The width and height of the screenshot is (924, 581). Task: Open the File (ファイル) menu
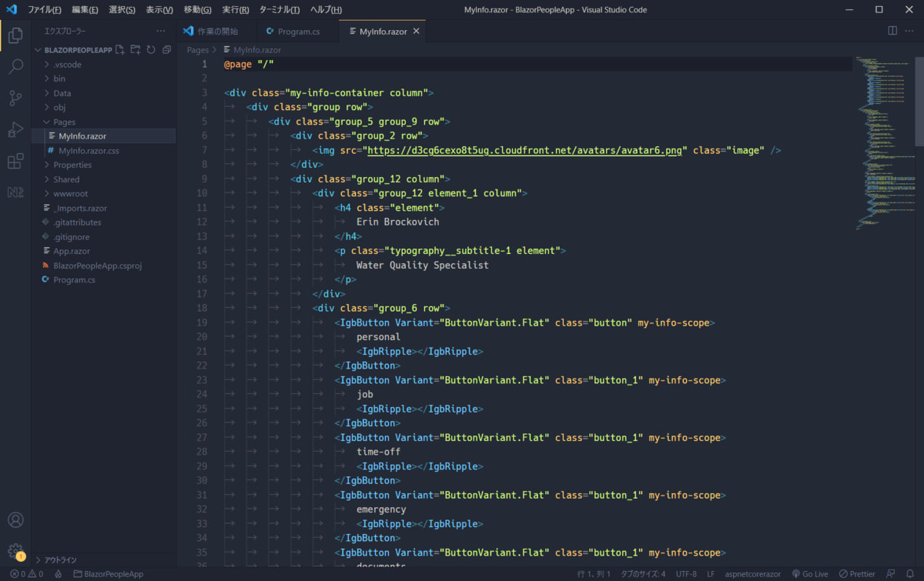point(45,10)
